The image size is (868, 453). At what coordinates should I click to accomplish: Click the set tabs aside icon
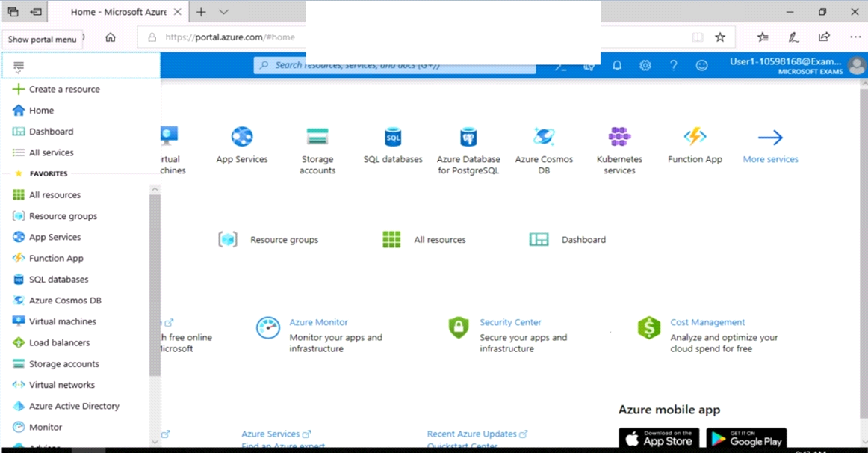(36, 12)
